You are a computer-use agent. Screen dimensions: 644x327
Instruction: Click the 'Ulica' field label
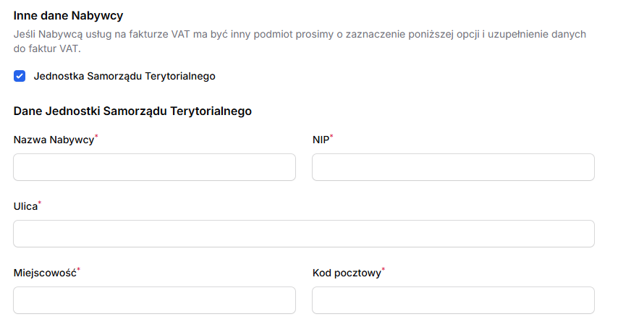click(25, 207)
